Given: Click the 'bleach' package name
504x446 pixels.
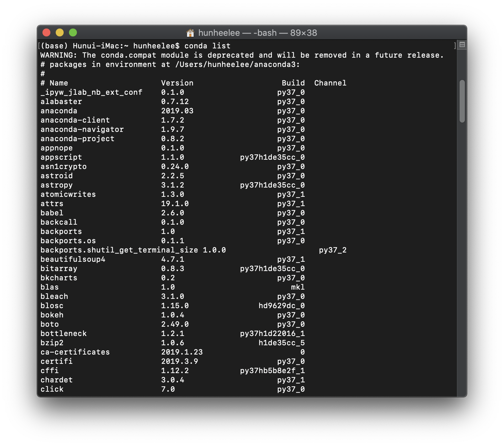Looking at the screenshot, I should 54,296.
